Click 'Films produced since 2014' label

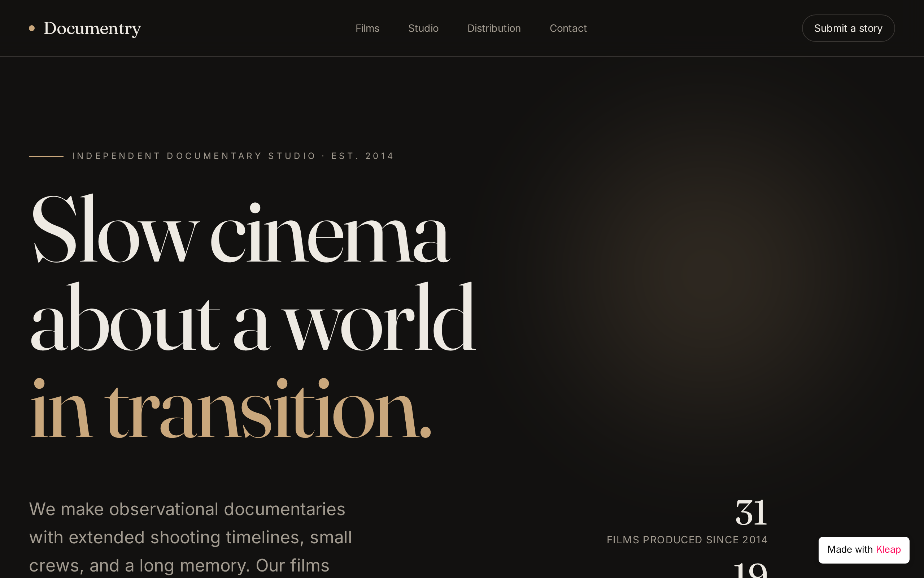click(687, 539)
